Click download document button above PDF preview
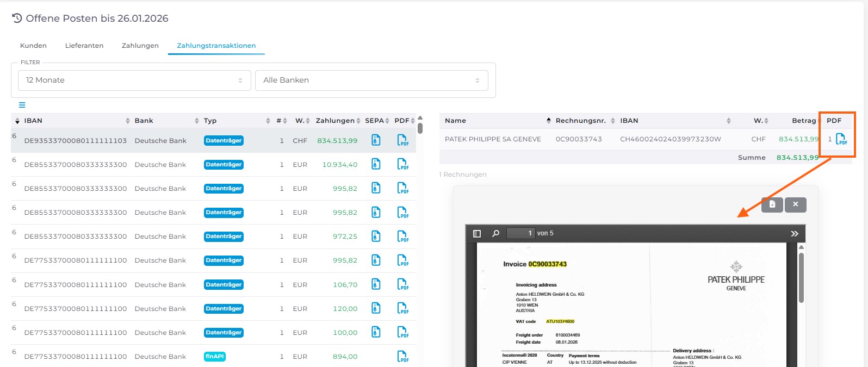 click(772, 204)
